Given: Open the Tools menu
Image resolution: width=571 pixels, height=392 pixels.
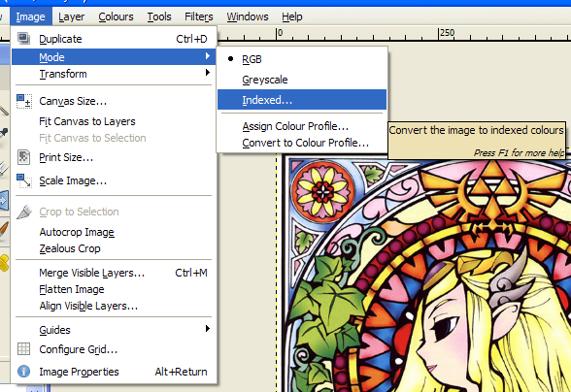Looking at the screenshot, I should click(x=159, y=16).
